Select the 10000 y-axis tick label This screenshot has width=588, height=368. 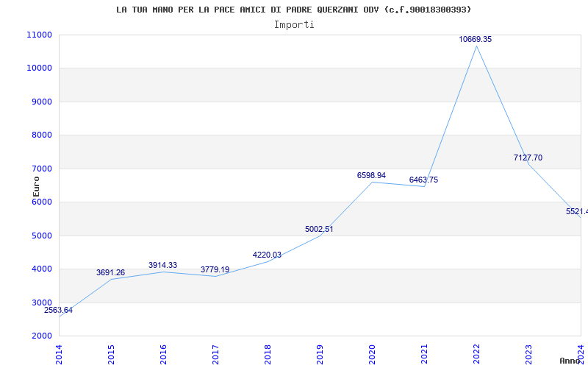pyautogui.click(x=40, y=68)
